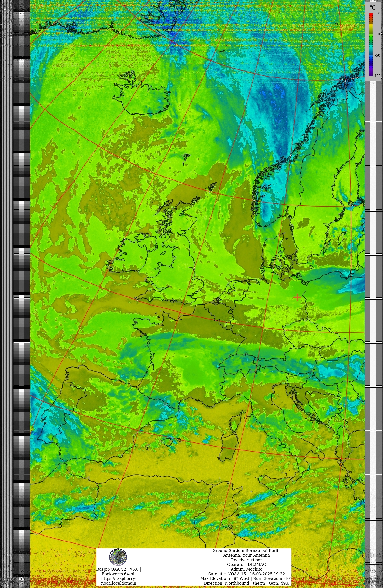Click the temperature color scale bar
Screen dimensions: 383x588
[x=371, y=44]
